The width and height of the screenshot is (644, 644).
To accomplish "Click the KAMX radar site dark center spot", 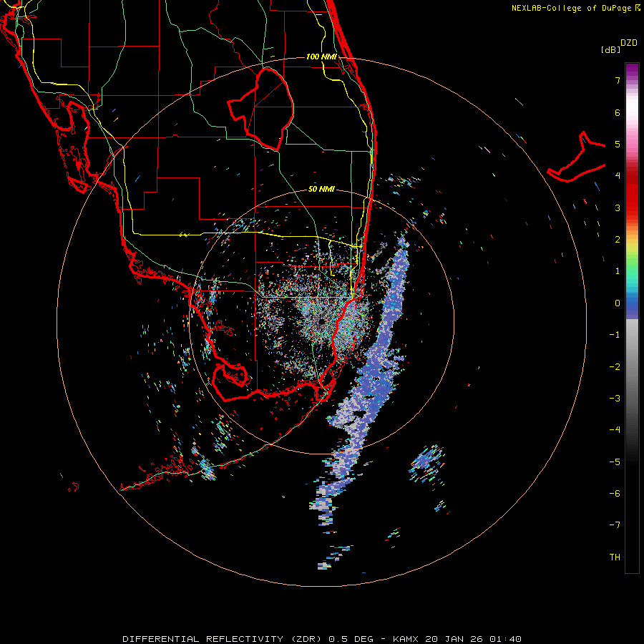I will tap(321, 321).
